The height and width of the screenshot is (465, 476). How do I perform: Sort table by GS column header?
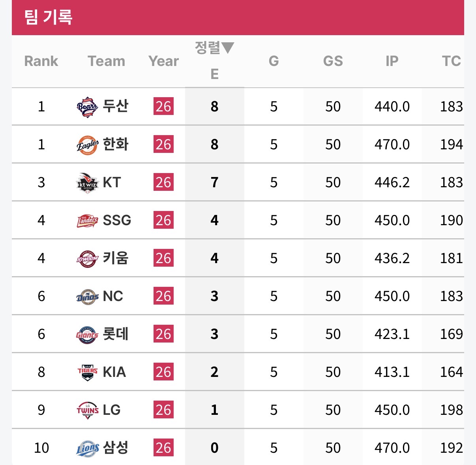(333, 61)
